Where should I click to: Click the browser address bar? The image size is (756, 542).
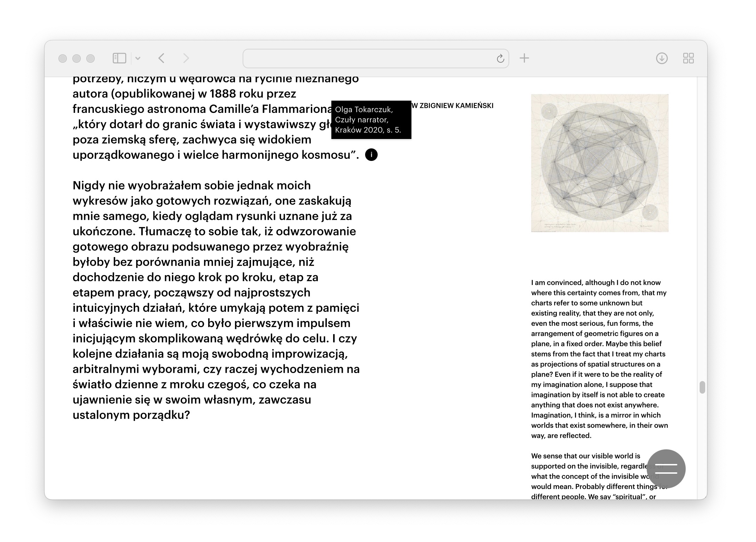pos(369,58)
